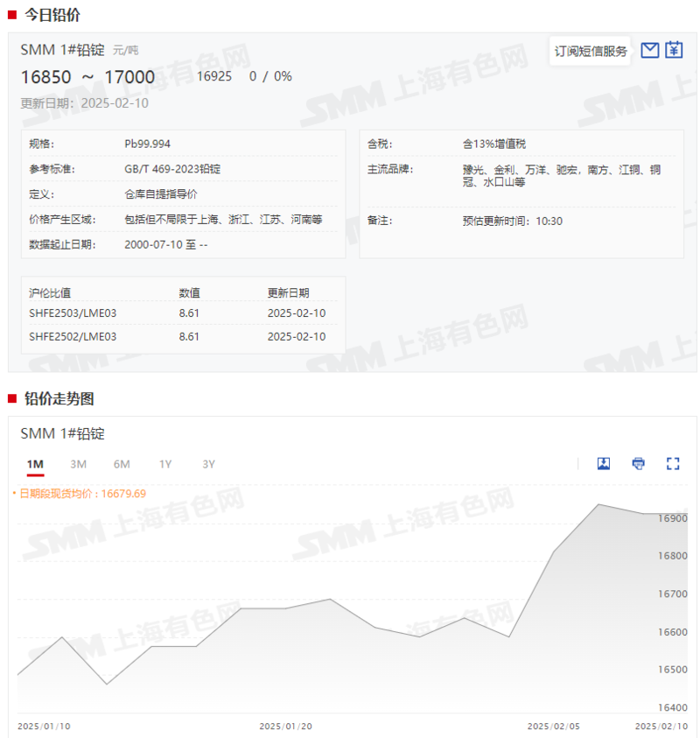This screenshot has height=738, width=700.
Task: Click the red square icon beside 今日铅价
Action: (x=12, y=13)
